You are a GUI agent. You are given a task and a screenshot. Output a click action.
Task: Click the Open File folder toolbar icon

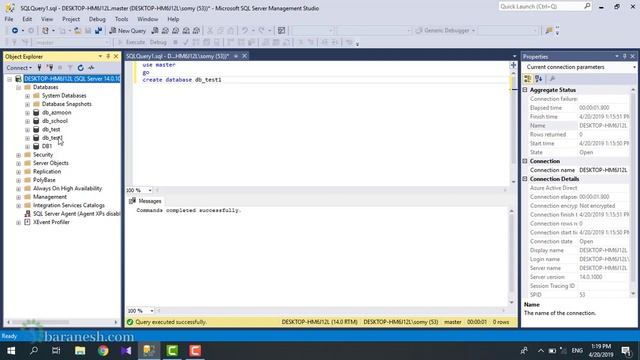click(x=78, y=31)
